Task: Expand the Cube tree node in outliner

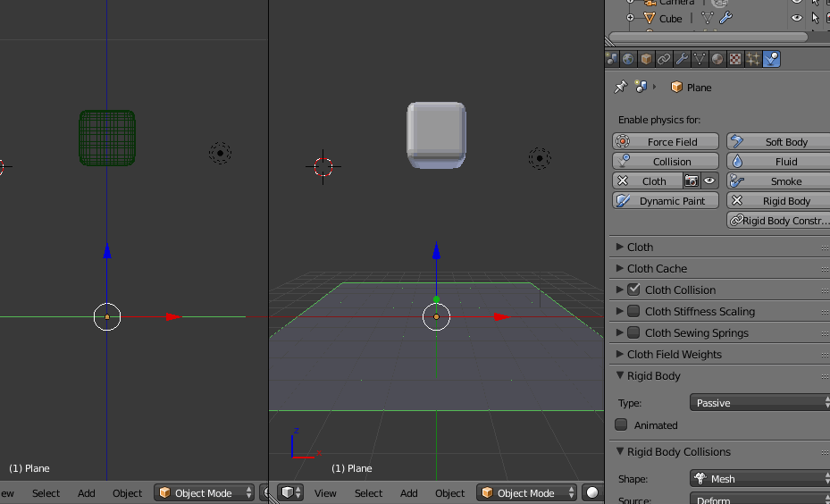Action: point(630,18)
